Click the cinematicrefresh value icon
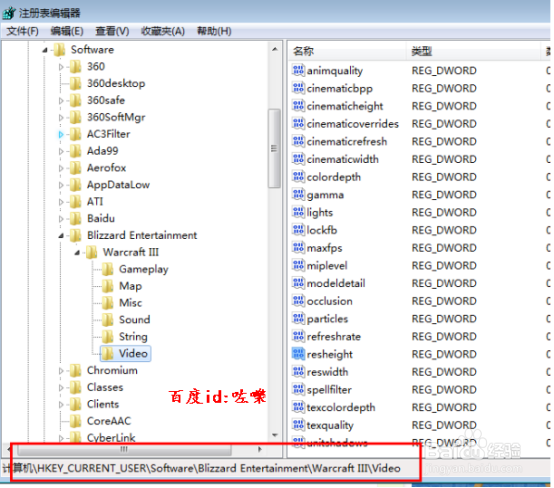Viewport: 554px width, 488px height. tap(298, 141)
